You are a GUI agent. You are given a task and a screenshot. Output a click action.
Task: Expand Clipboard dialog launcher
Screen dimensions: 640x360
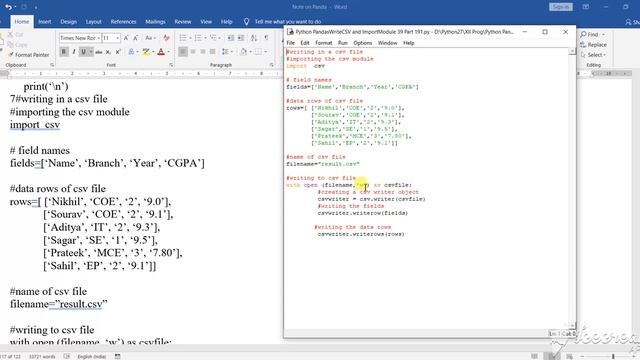[52, 65]
